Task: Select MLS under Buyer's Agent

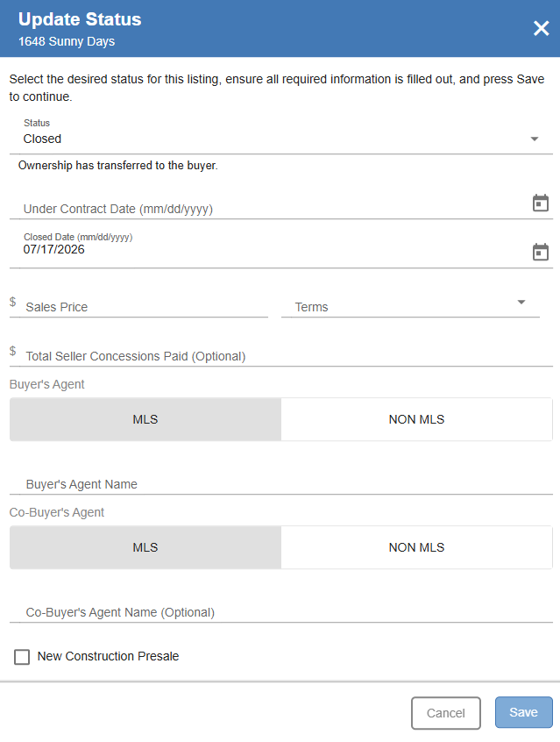Action: (145, 419)
